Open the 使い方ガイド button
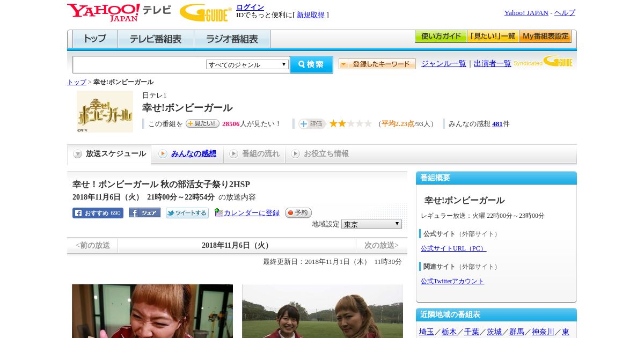 click(441, 36)
